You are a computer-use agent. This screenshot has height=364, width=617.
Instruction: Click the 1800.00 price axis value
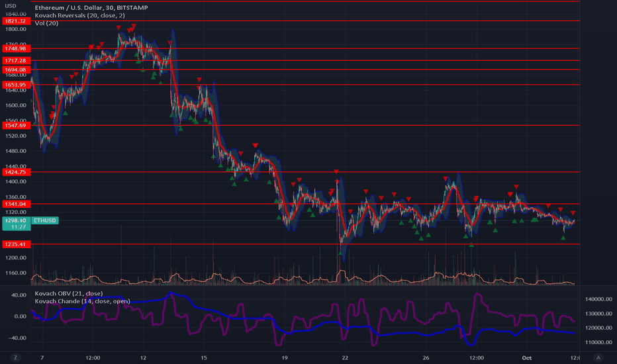[x=16, y=29]
